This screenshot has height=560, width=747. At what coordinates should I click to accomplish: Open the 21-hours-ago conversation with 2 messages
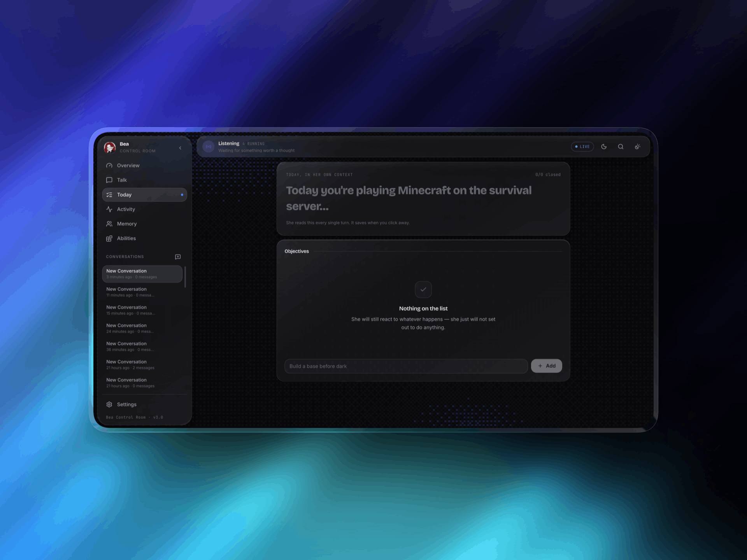pyautogui.click(x=142, y=364)
